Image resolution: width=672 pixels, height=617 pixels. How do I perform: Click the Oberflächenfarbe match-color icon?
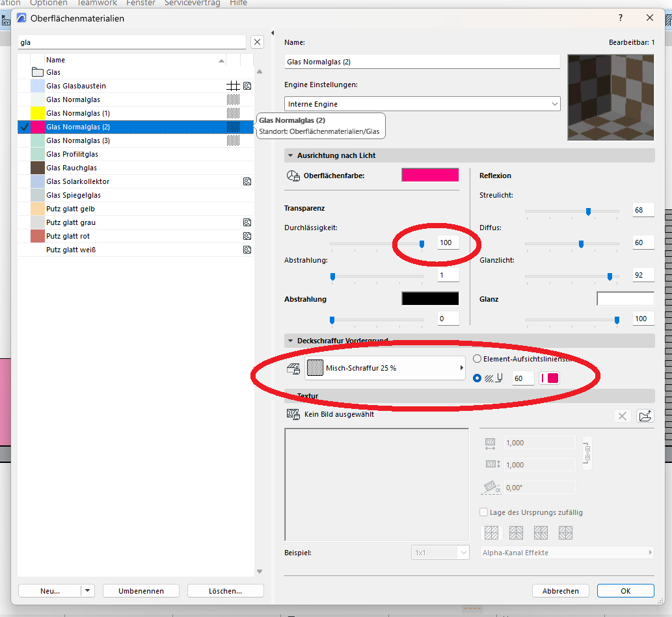pos(293,176)
